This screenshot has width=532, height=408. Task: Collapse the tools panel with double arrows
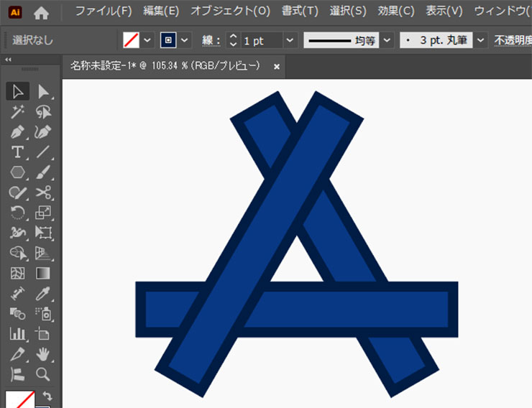[x=8, y=60]
